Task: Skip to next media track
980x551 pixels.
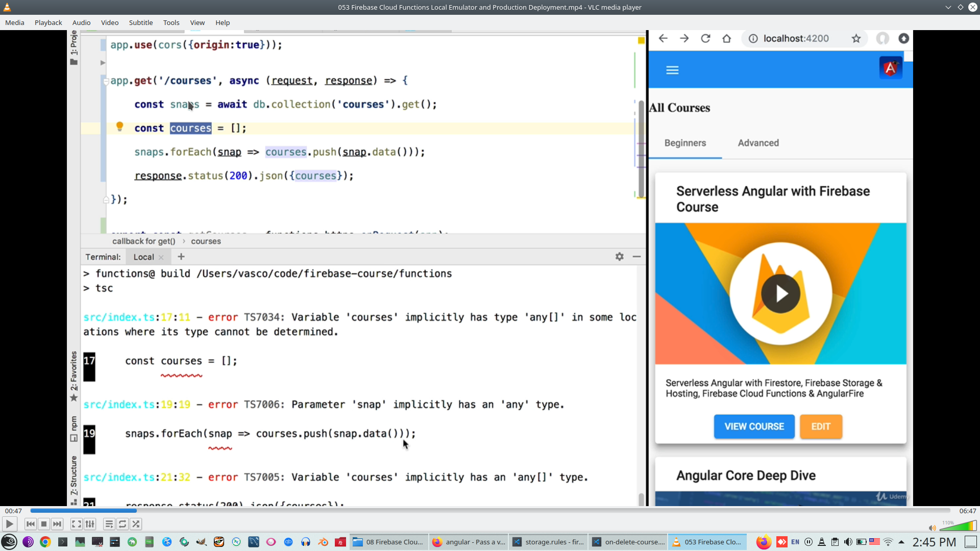Action: click(57, 524)
